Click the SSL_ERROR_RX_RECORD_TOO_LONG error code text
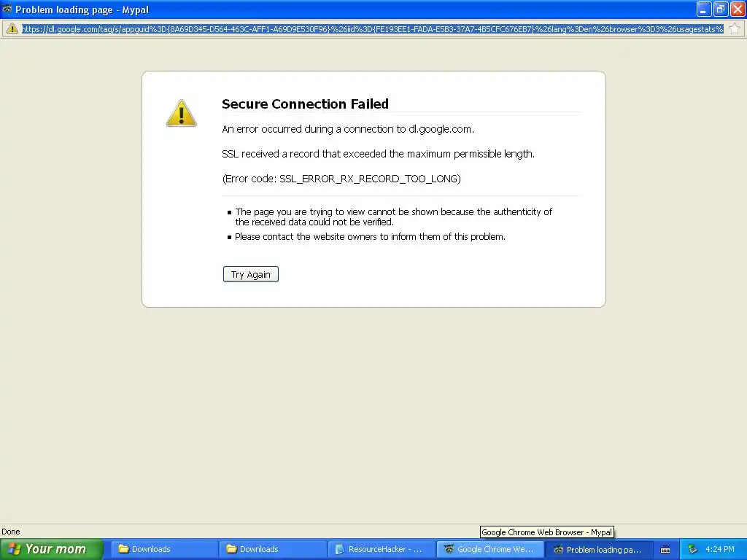Image resolution: width=747 pixels, height=560 pixels. (370, 179)
